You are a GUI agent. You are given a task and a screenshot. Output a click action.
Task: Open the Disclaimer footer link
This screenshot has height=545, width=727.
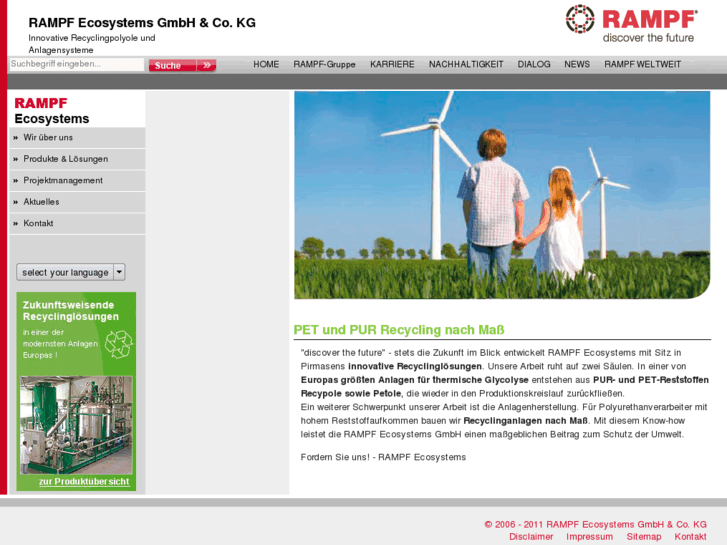click(x=531, y=537)
